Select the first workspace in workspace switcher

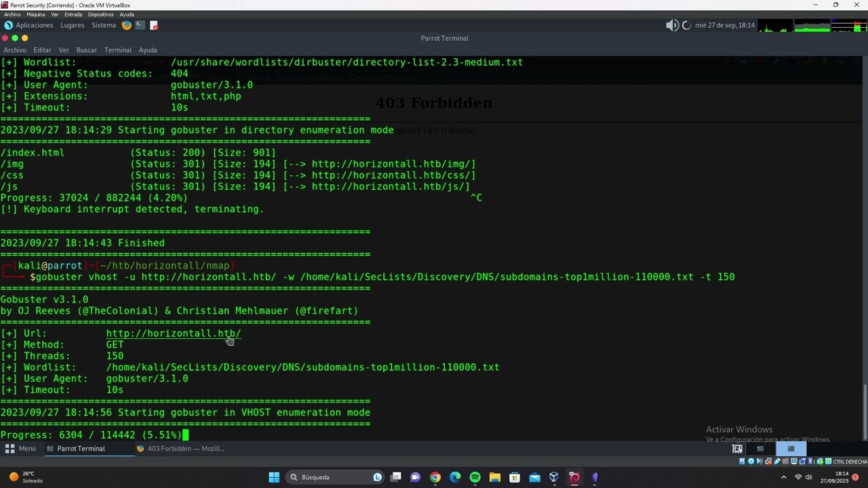[x=760, y=449]
